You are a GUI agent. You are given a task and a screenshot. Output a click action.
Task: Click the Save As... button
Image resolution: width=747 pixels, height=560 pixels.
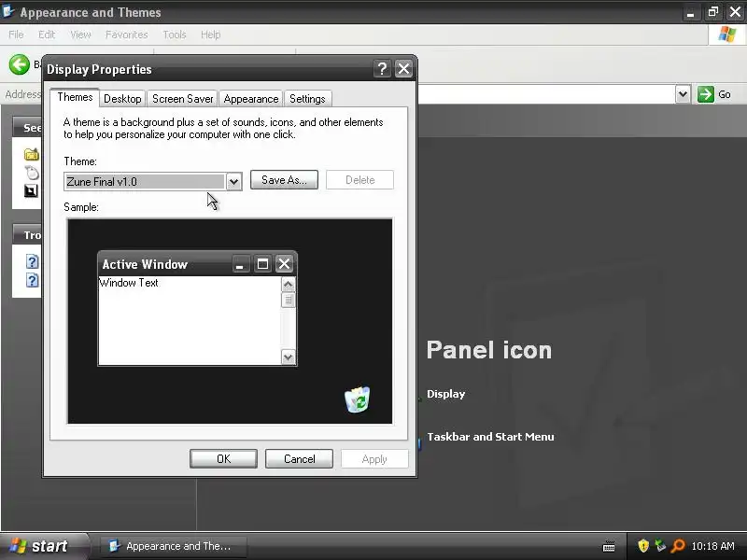284,180
